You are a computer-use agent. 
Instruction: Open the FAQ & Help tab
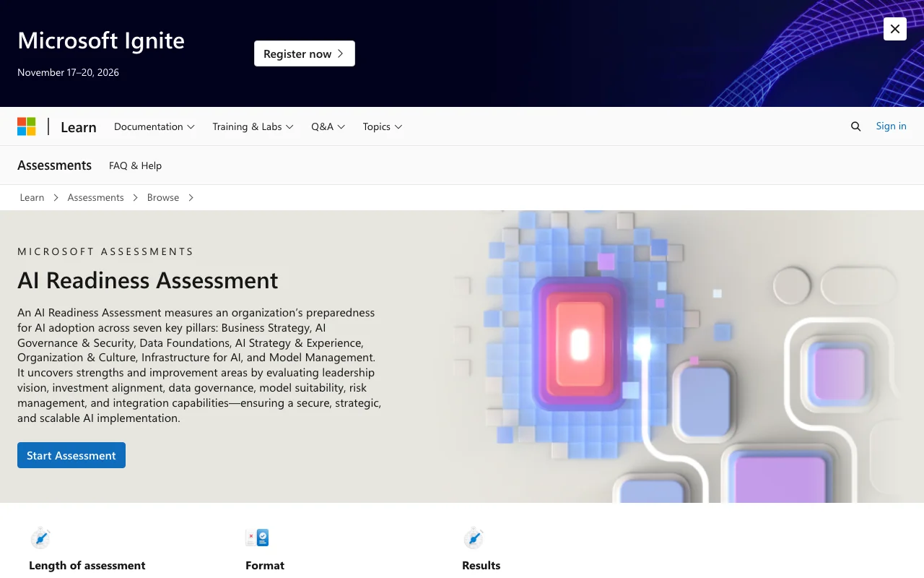tap(135, 165)
